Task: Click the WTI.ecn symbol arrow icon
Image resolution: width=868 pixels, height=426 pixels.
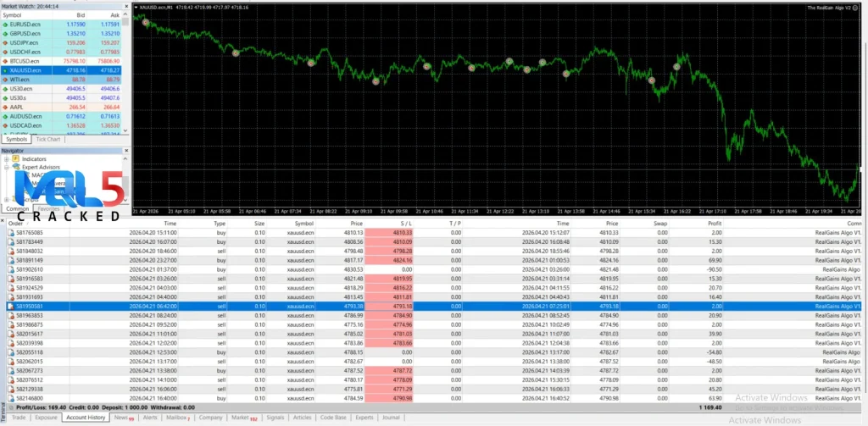Action: pyautogui.click(x=5, y=80)
